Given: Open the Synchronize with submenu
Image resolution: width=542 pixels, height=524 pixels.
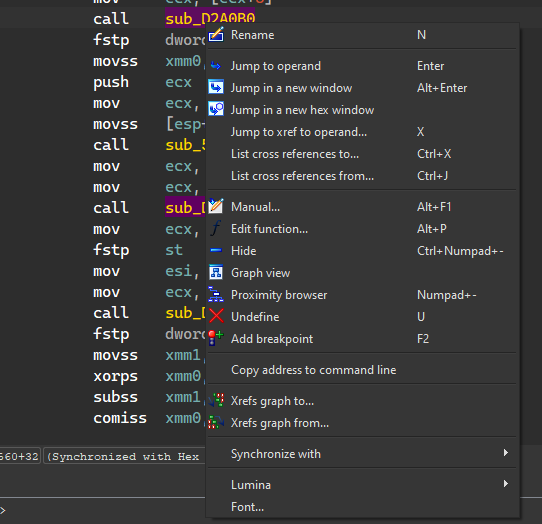Looking at the screenshot, I should tap(362, 454).
